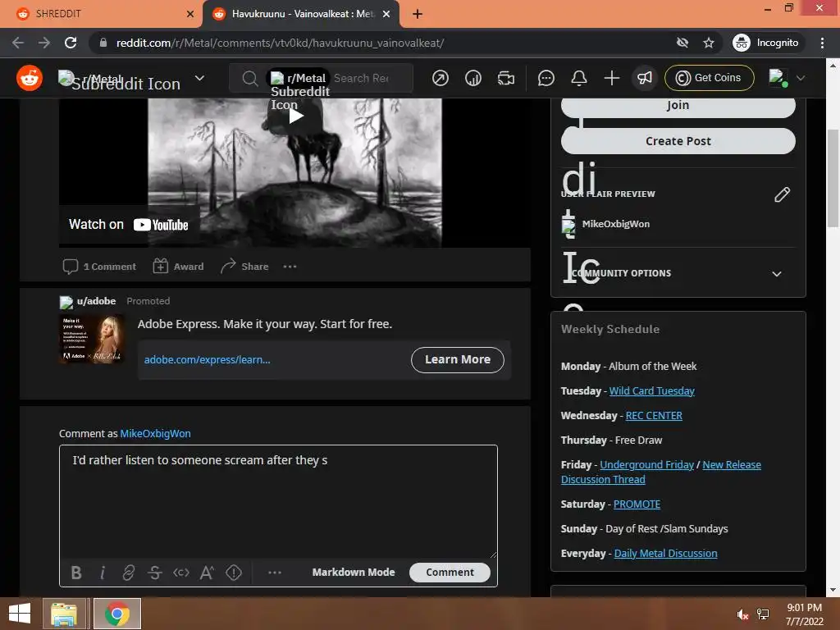840x630 pixels.
Task: Open Underground Friday link
Action: click(646, 465)
